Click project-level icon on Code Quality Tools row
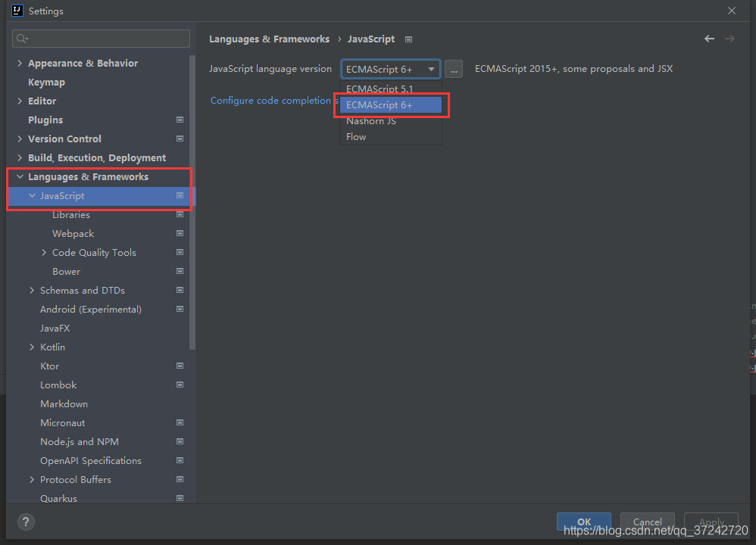756x545 pixels. 180,253
